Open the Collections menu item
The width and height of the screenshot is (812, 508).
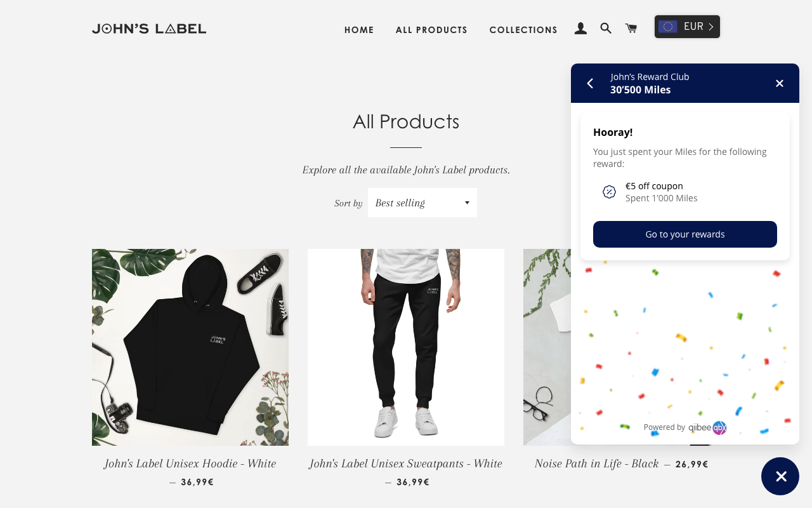[523, 30]
